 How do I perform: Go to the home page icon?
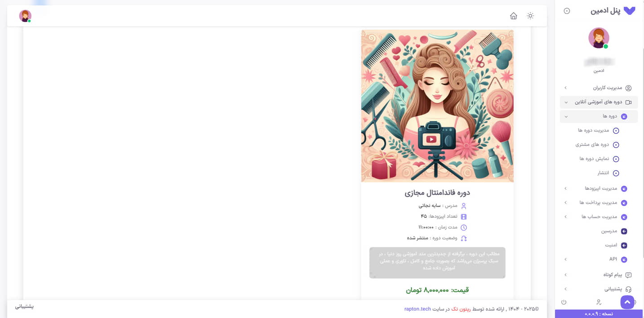pyautogui.click(x=513, y=16)
